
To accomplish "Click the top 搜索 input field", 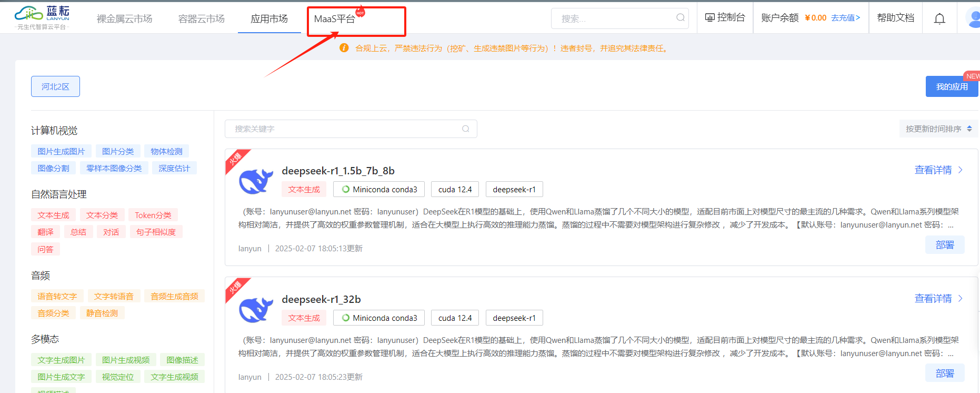I will click(619, 18).
